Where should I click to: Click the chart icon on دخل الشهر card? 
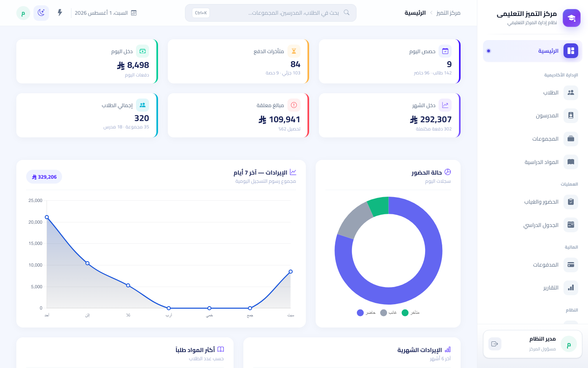click(445, 105)
